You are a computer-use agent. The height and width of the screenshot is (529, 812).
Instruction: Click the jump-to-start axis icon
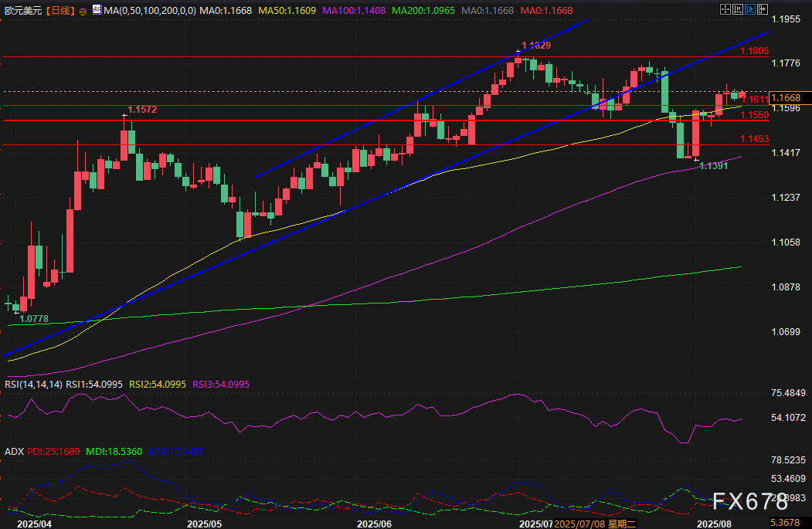click(x=738, y=9)
